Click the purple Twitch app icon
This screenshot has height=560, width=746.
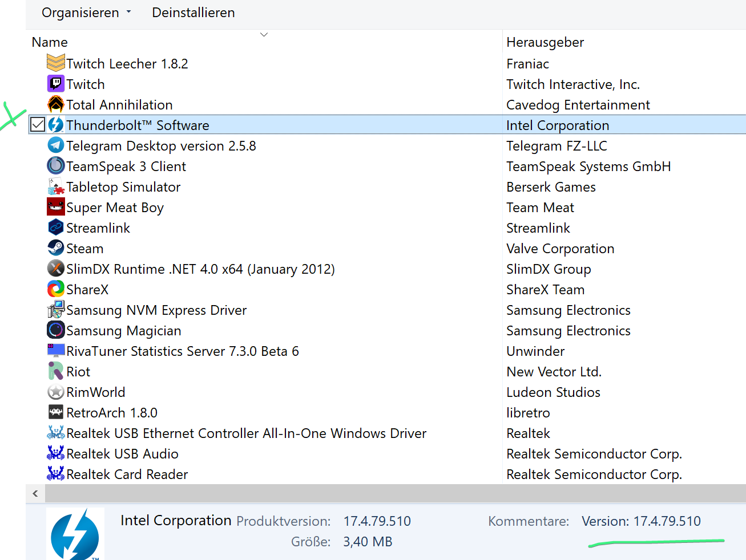tap(55, 84)
